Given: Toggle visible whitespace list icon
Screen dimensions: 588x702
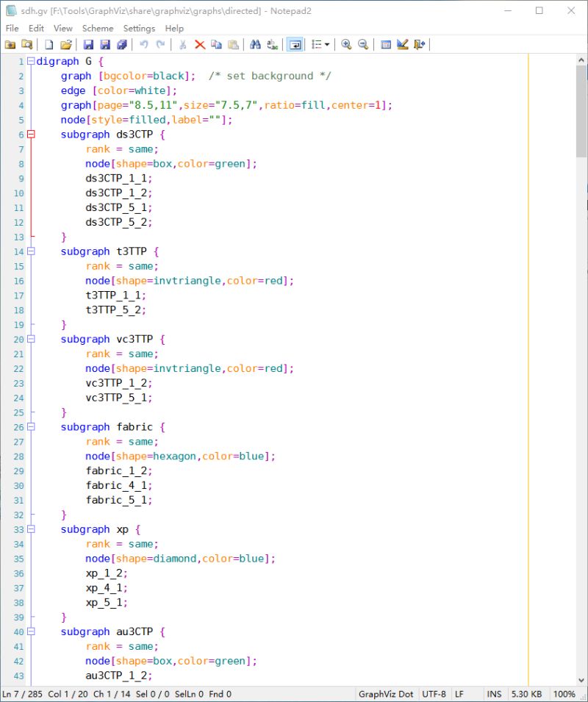Looking at the screenshot, I should [x=316, y=45].
